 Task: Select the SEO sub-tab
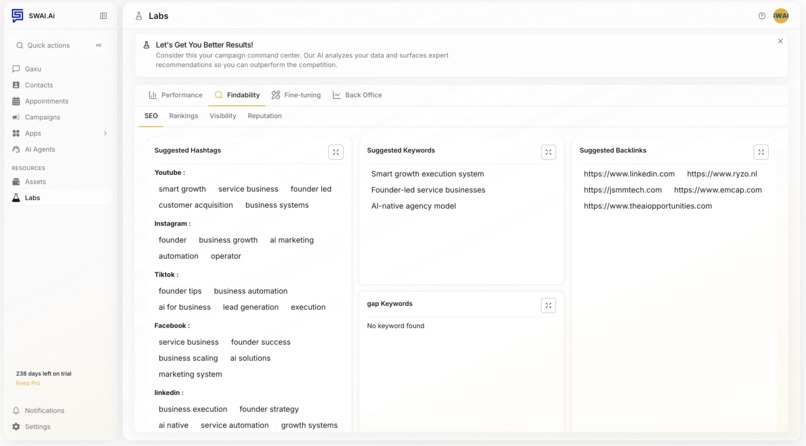point(151,116)
